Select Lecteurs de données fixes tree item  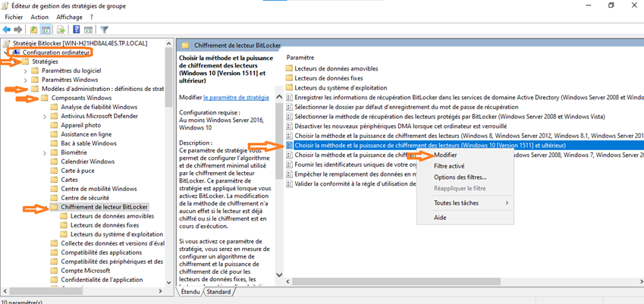(x=105, y=225)
